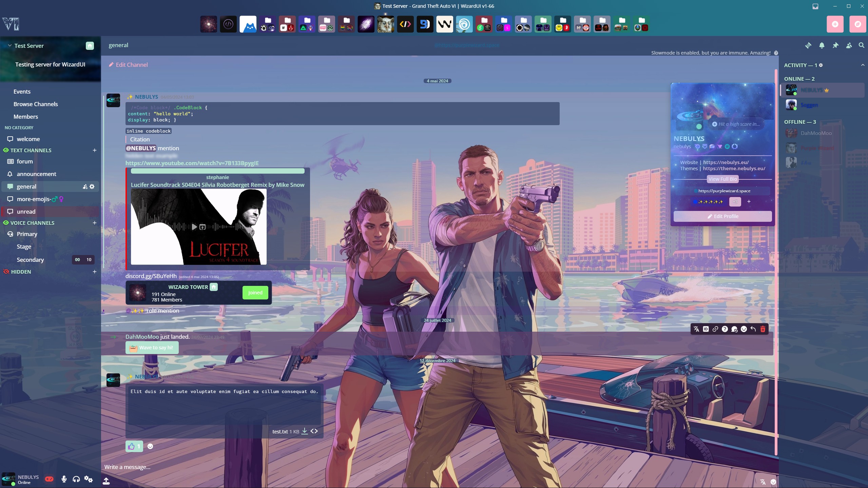Viewport: 868px width, 488px height.
Task: Open notification settings bell in header
Action: point(822,45)
